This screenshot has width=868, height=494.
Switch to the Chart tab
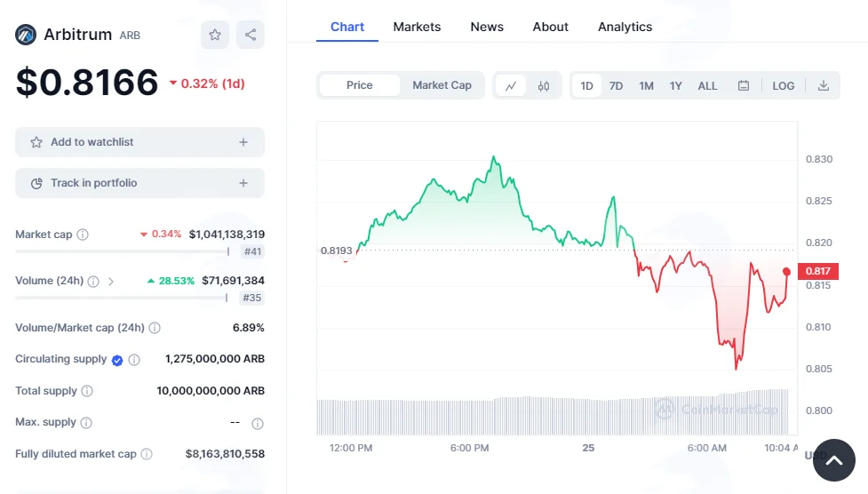click(347, 27)
